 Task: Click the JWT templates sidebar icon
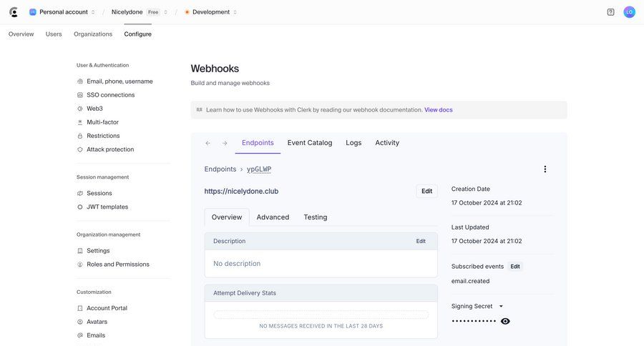[80, 207]
